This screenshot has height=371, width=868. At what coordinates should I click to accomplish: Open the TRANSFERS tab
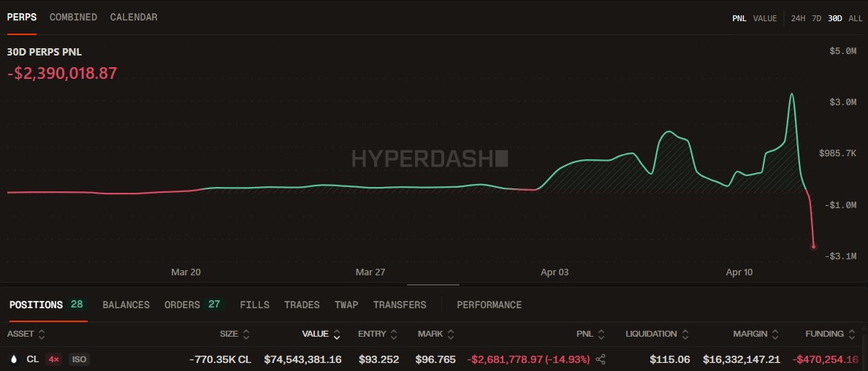point(400,305)
